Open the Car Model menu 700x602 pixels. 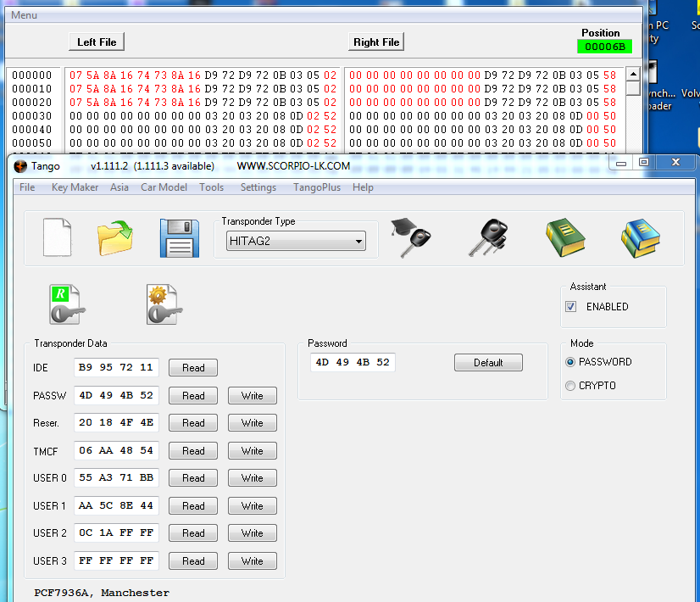coord(164,187)
